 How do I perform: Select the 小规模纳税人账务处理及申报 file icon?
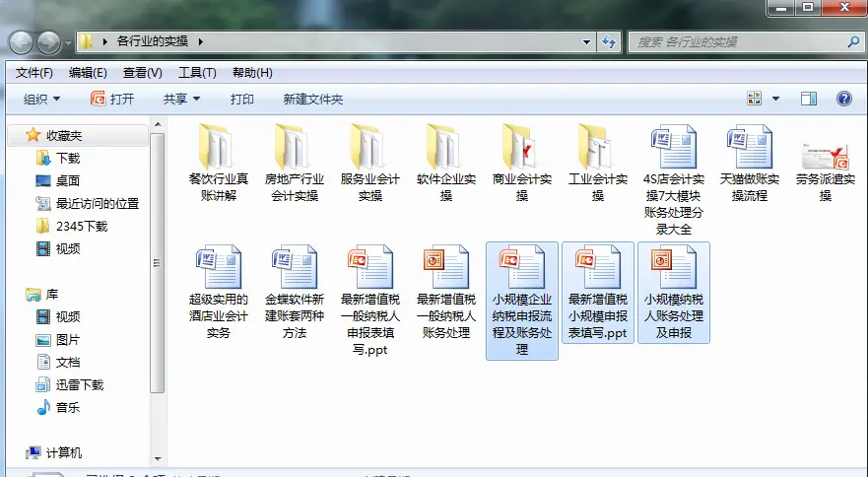click(674, 267)
